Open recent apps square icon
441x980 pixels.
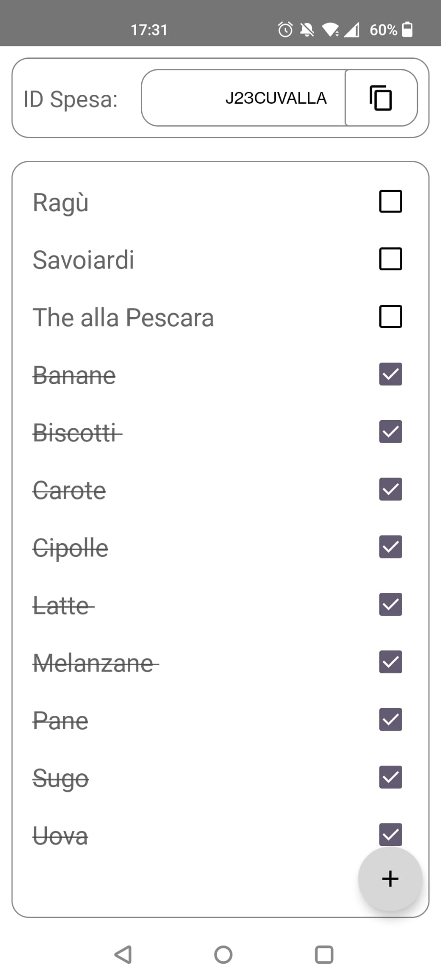324,955
